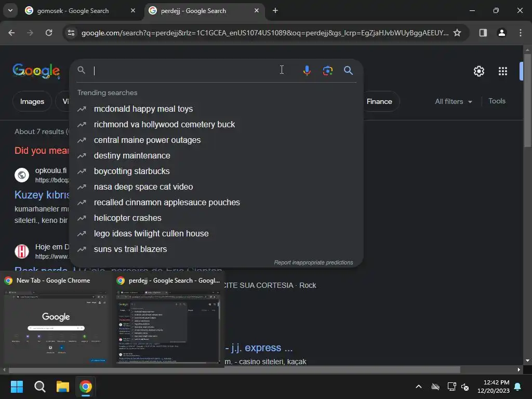532x399 pixels.
Task: Start voice search with the microphone
Action: 307,70
